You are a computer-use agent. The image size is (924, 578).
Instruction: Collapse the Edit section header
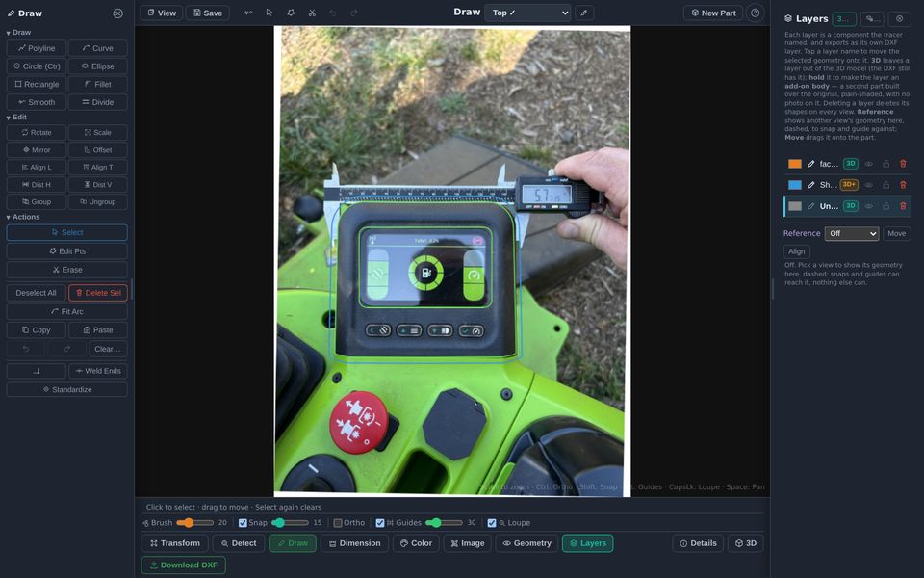16,118
